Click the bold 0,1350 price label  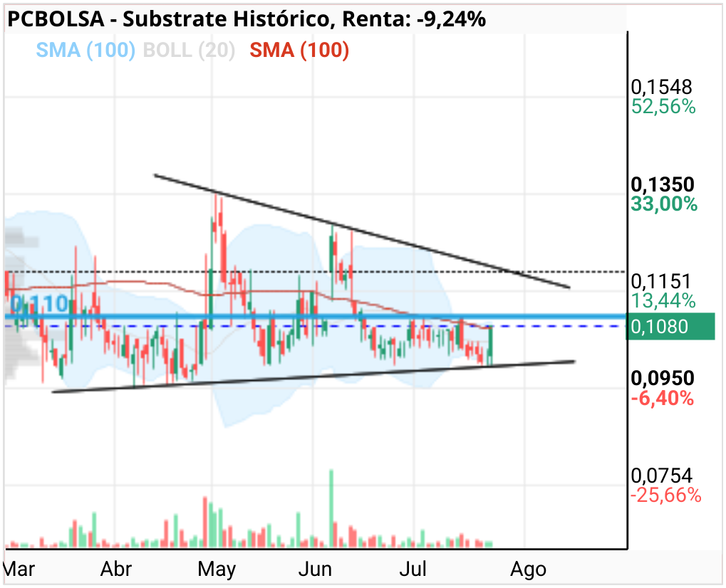click(663, 184)
